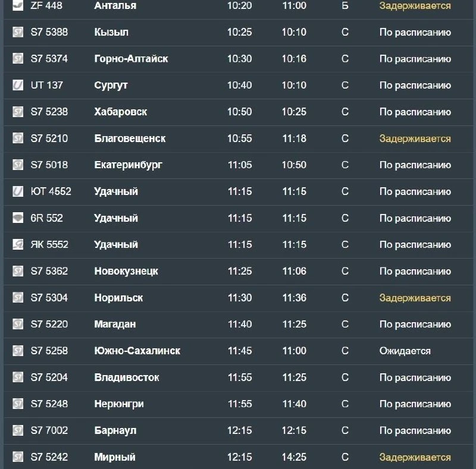Click the 14:25 delayed time for Мирный
Viewport: 476px width, 469px height.
pyautogui.click(x=294, y=457)
